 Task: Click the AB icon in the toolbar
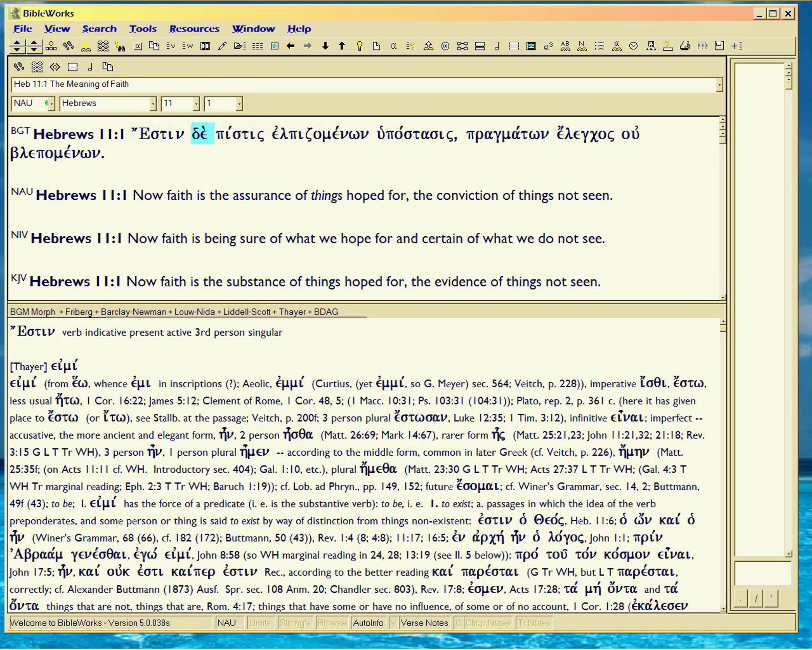[565, 46]
